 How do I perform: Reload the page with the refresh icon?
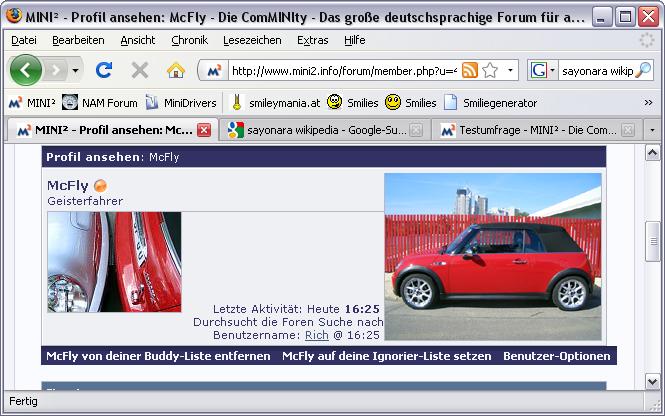[x=103, y=70]
